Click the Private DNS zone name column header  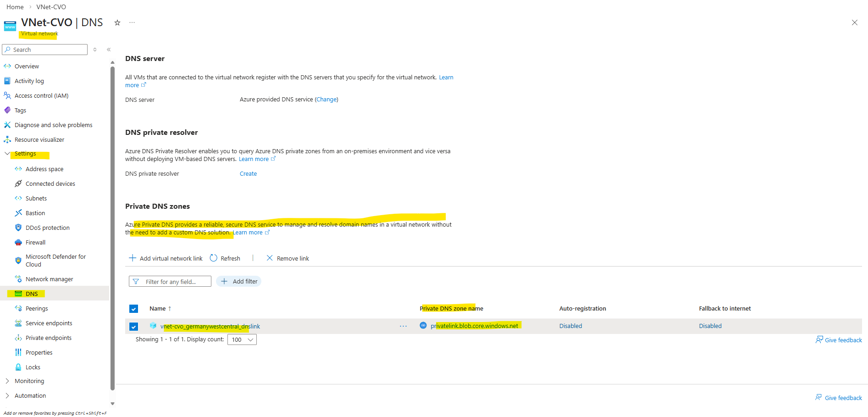tap(452, 309)
